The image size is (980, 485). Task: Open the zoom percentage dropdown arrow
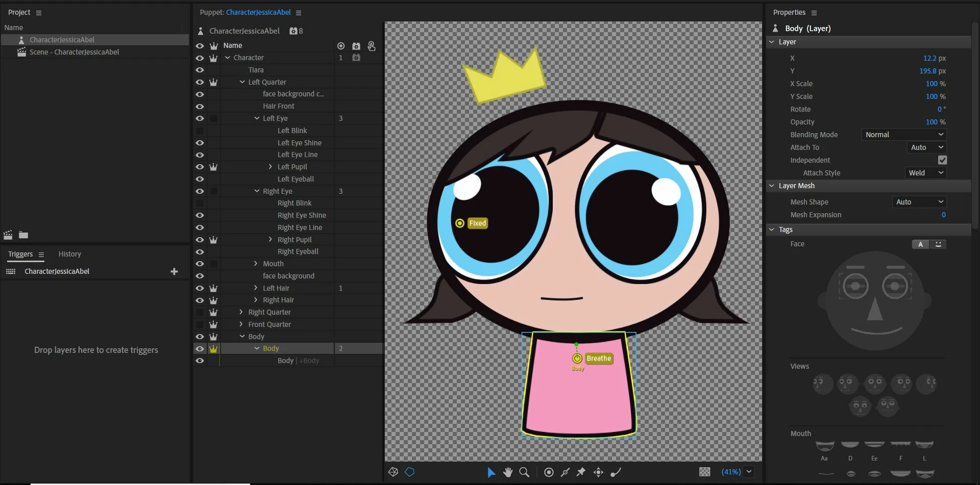point(749,472)
